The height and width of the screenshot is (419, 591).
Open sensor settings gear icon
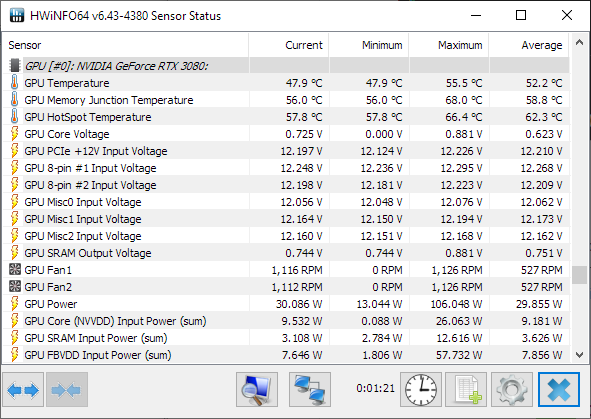click(x=512, y=390)
